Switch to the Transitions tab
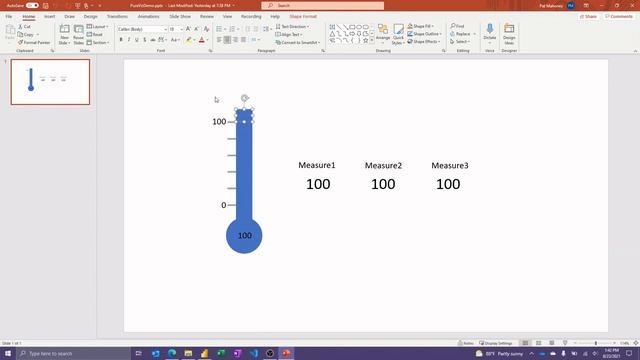 point(117,17)
